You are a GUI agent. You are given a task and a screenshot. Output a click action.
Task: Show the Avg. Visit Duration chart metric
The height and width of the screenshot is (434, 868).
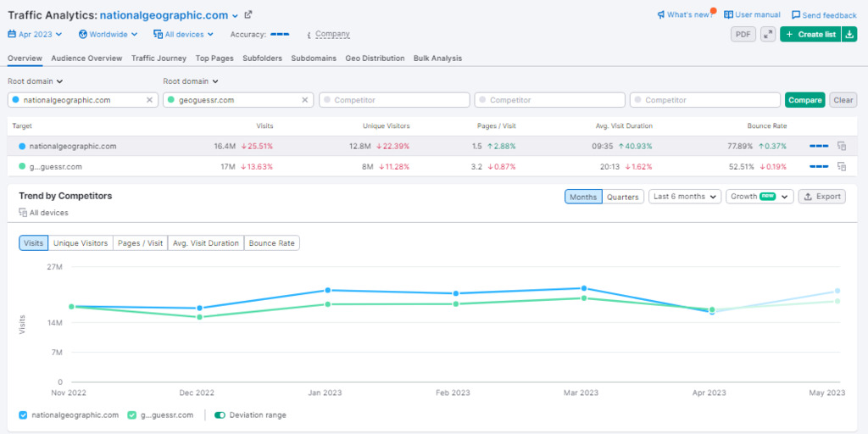click(206, 243)
